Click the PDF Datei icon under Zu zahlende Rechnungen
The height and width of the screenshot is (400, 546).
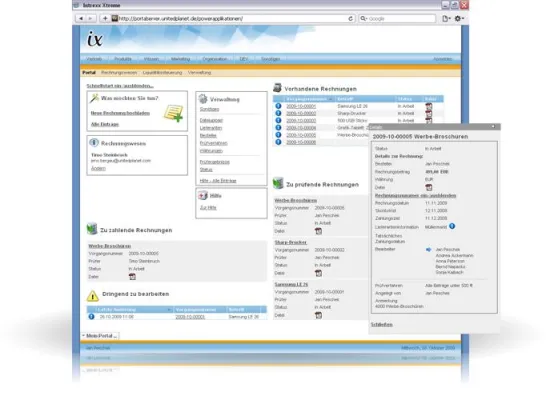point(132,277)
